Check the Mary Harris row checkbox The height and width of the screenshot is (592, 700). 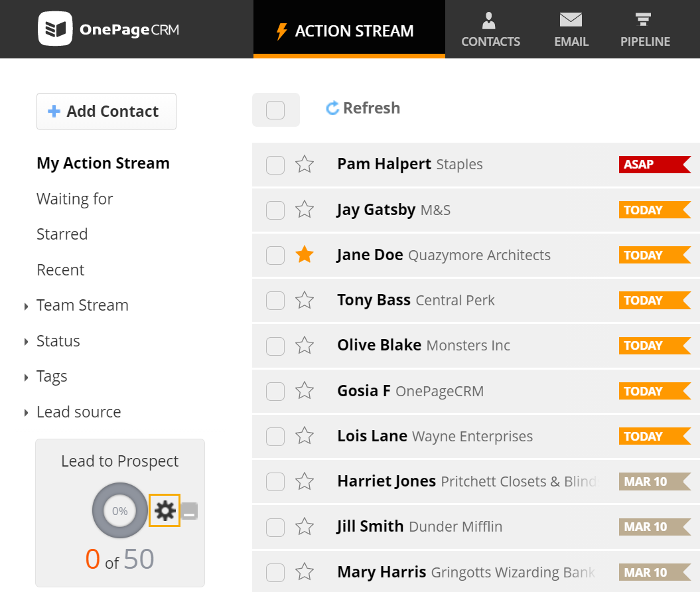[275, 572]
